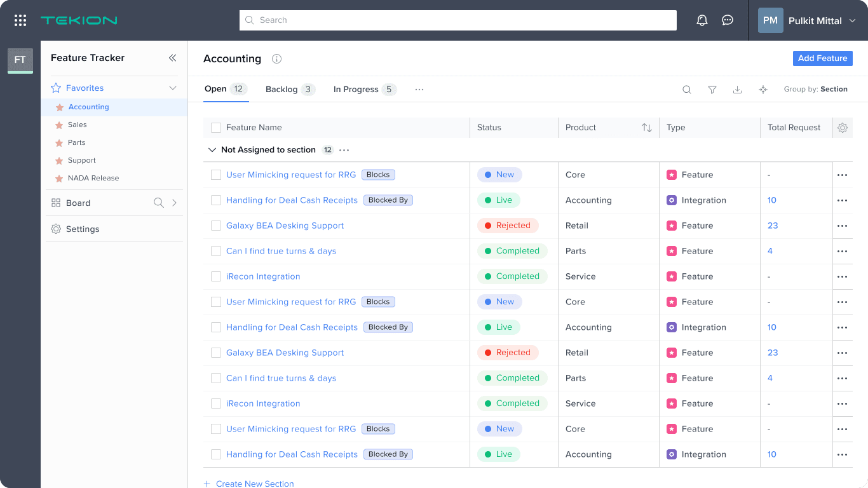The width and height of the screenshot is (868, 488).
Task: Click the info icon beside Accounting
Action: click(276, 58)
